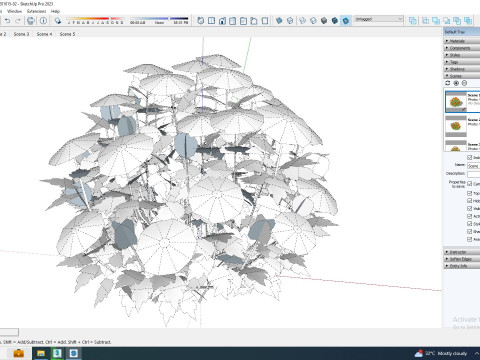
Task: Switch to Scene 4 tab
Action: [44, 34]
